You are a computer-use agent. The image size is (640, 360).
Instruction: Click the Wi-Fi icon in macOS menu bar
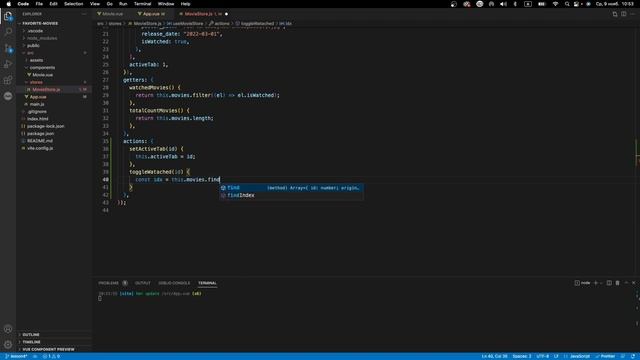tap(555, 4)
